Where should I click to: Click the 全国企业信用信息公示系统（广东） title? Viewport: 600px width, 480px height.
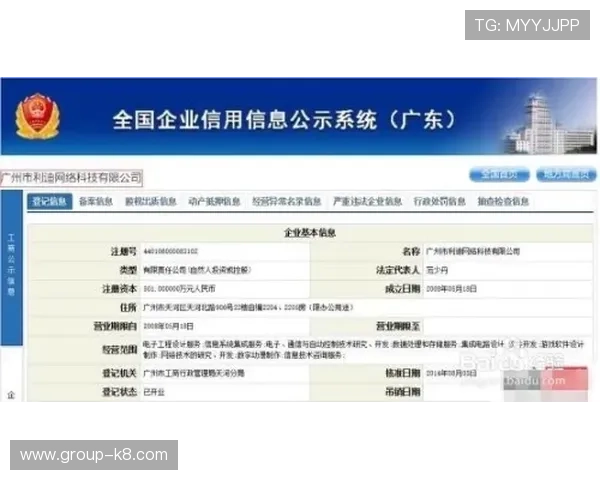pyautogui.click(x=284, y=120)
